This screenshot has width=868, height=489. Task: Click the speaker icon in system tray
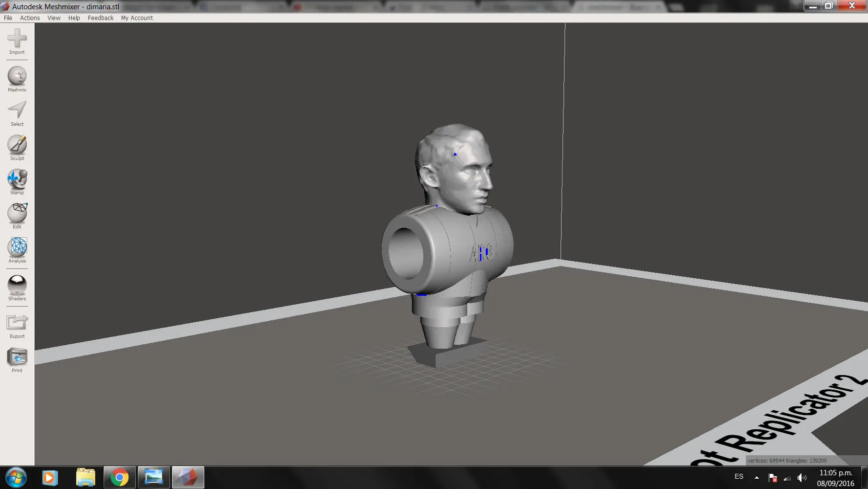tap(802, 478)
